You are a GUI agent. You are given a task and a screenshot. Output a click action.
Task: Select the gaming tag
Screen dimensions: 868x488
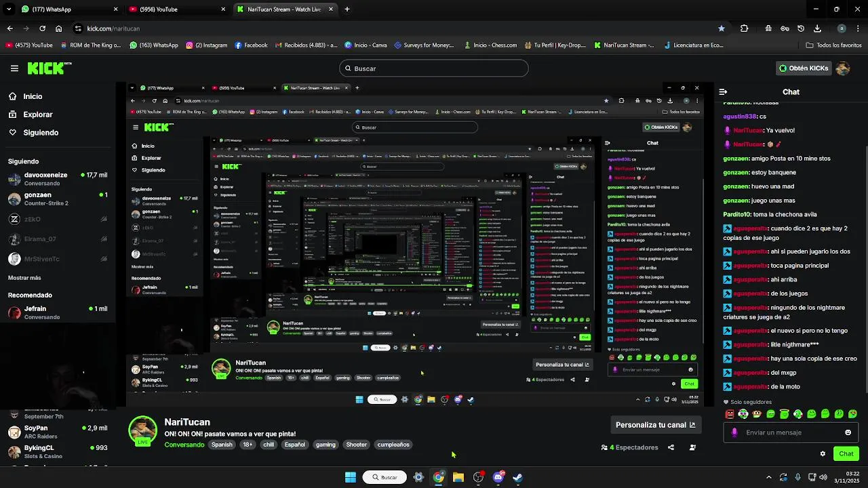click(x=325, y=445)
